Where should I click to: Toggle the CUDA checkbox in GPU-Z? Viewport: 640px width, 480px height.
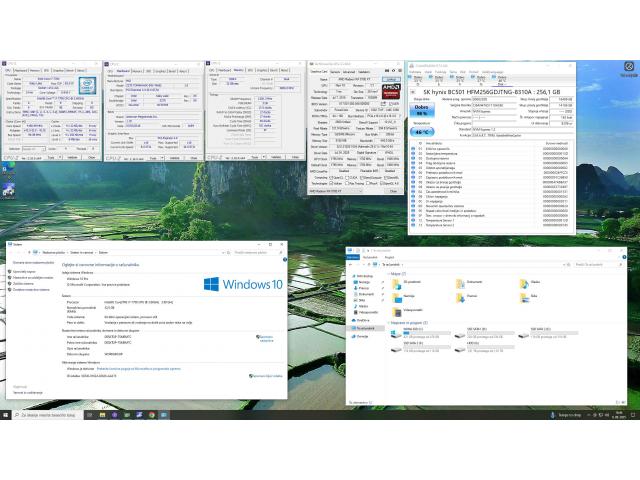click(347, 178)
